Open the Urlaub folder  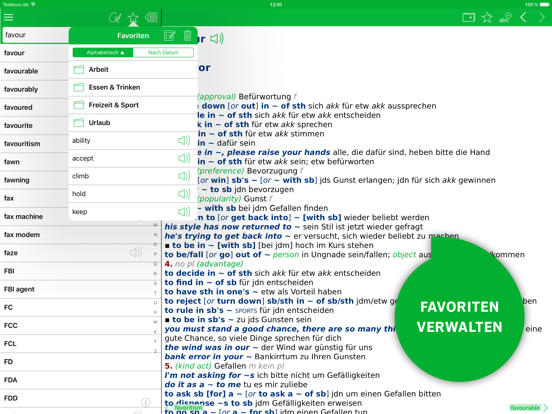pos(133,123)
